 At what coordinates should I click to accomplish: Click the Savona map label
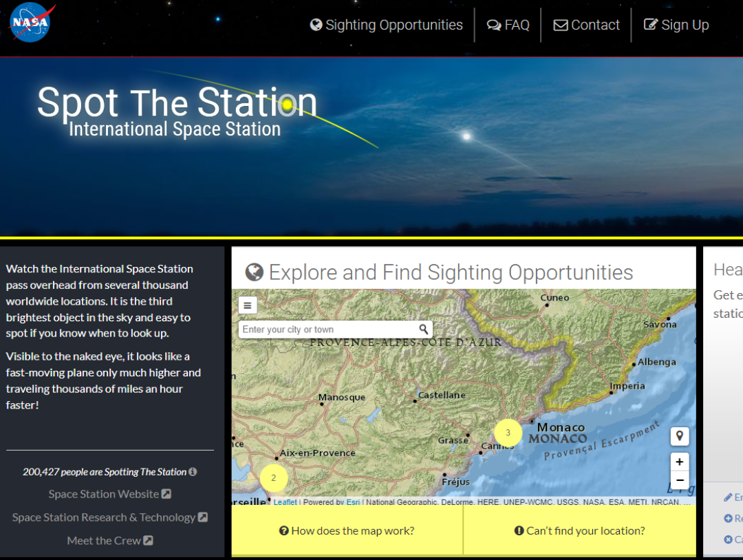pyautogui.click(x=660, y=325)
